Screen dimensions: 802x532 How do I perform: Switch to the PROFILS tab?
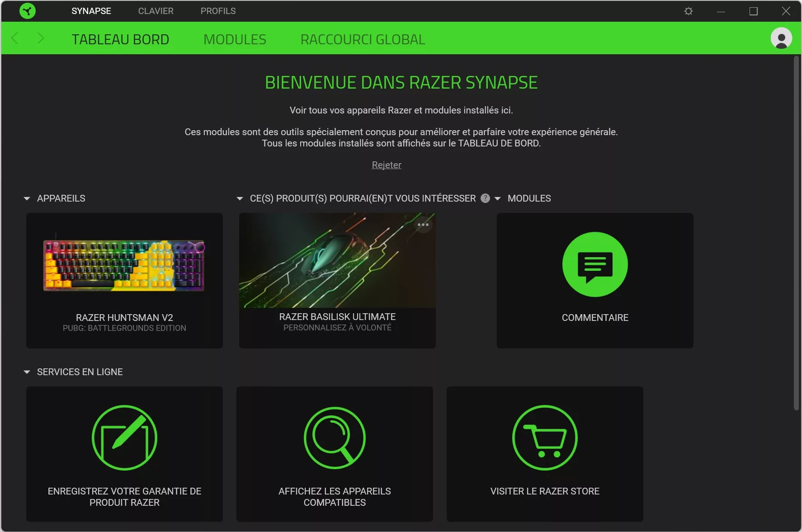click(x=217, y=11)
